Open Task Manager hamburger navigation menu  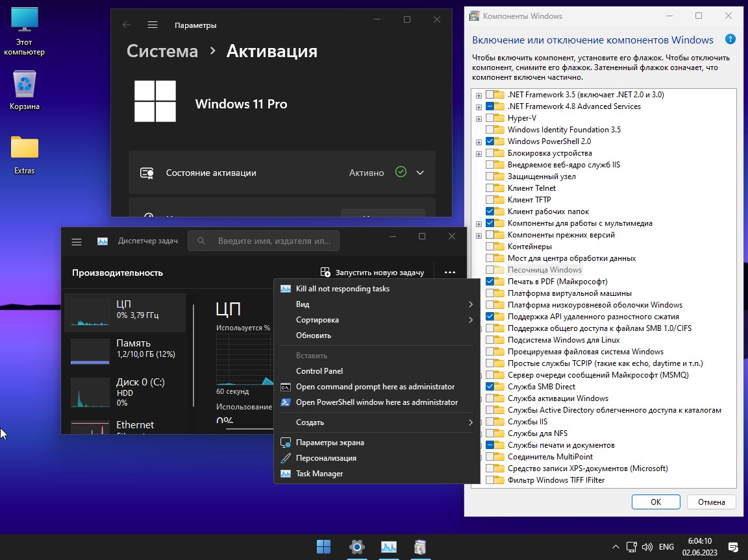(77, 241)
